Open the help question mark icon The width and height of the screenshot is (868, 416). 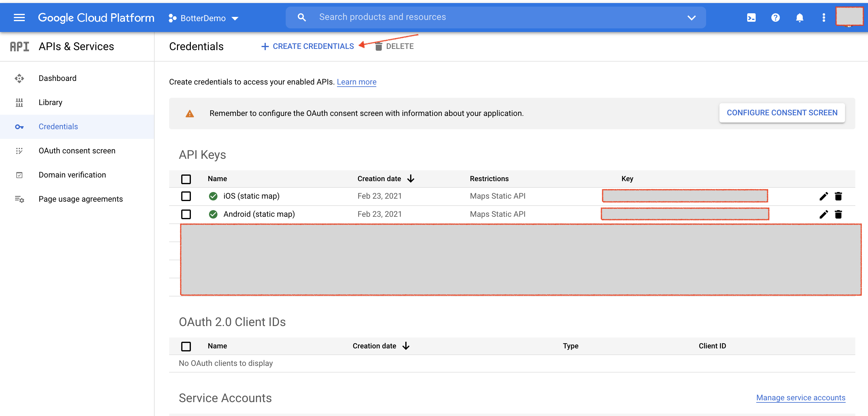pos(775,18)
